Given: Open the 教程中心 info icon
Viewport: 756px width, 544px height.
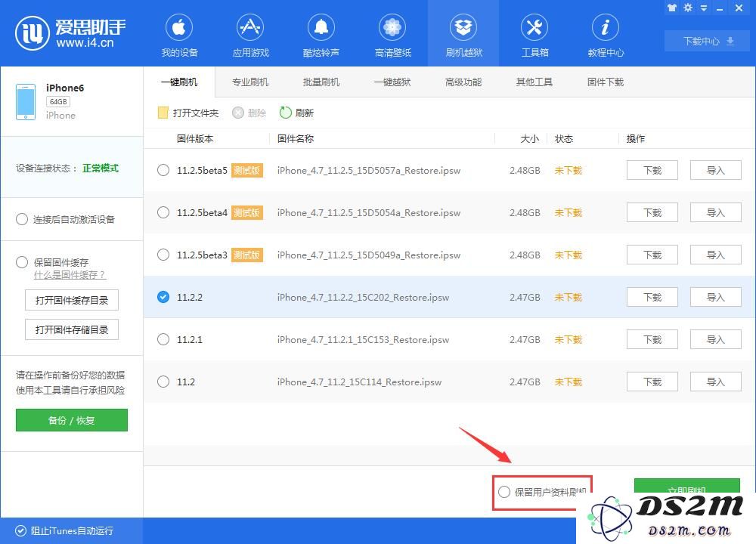Looking at the screenshot, I should click(606, 27).
